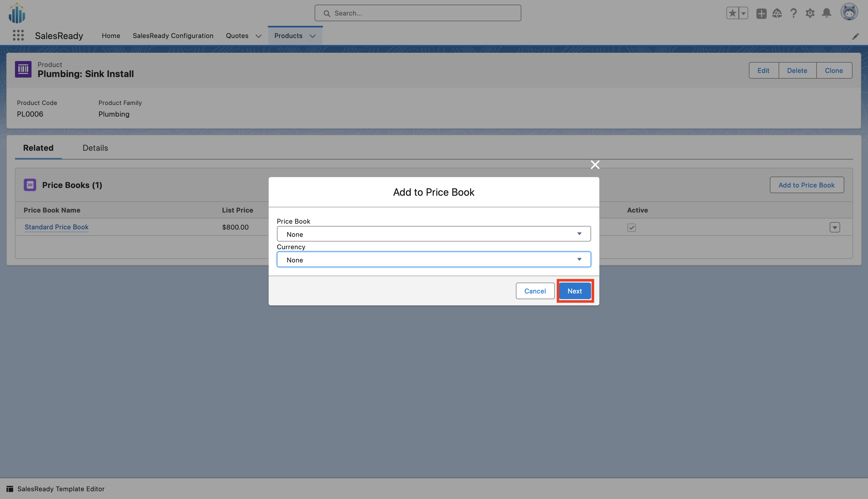Expand the Standard Price Book row actions menu
The width and height of the screenshot is (868, 499).
click(834, 228)
